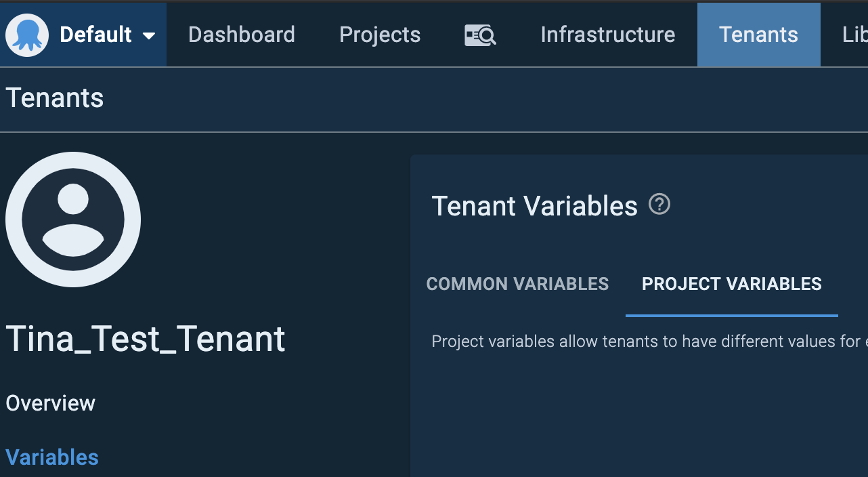The width and height of the screenshot is (868, 477).
Task: Go to the Infrastructure section
Action: click(x=607, y=35)
